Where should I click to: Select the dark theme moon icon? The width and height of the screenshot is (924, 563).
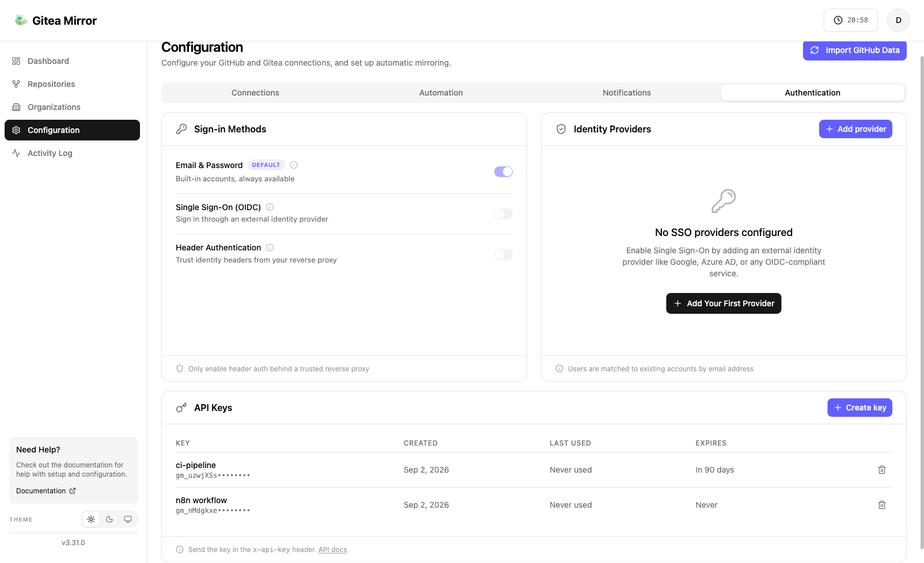pos(109,519)
